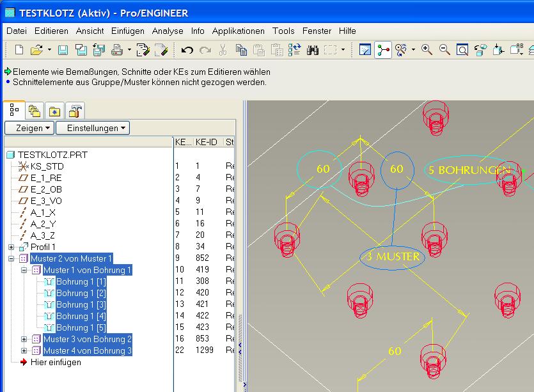
Task: Click the Reorient view icon
Action: 480,50
